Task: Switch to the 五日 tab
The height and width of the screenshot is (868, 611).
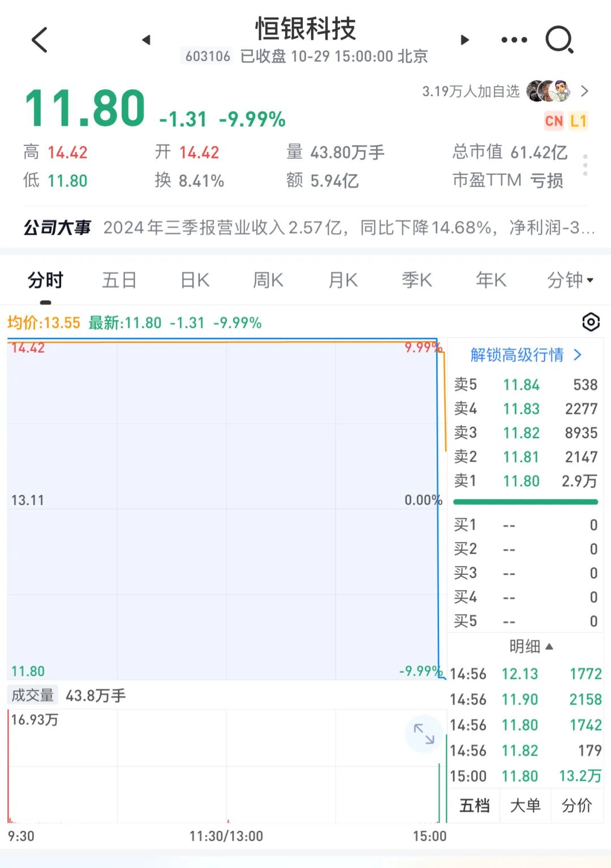Action: pos(119,280)
